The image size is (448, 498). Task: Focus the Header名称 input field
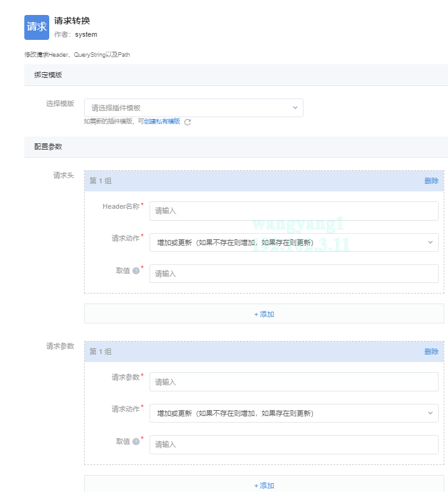point(293,211)
